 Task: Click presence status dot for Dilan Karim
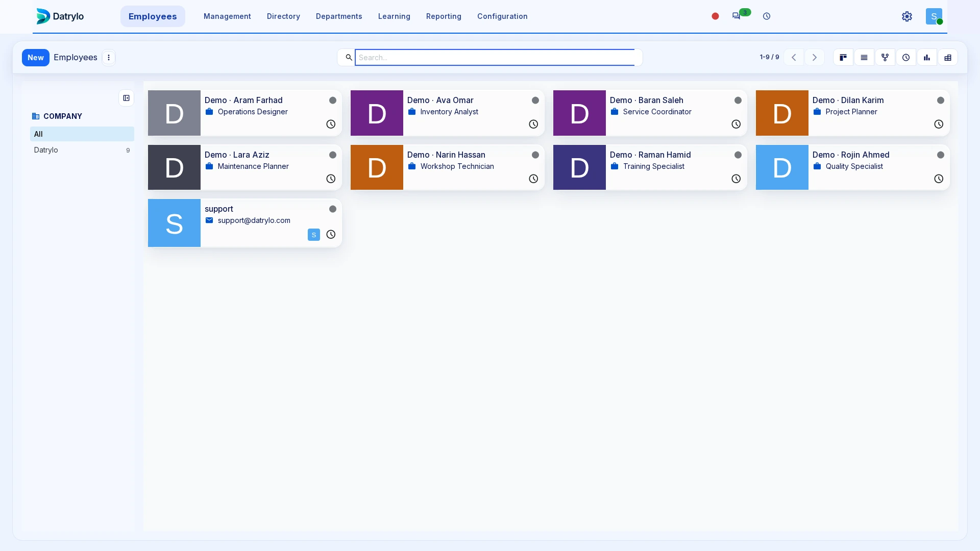(x=941, y=101)
